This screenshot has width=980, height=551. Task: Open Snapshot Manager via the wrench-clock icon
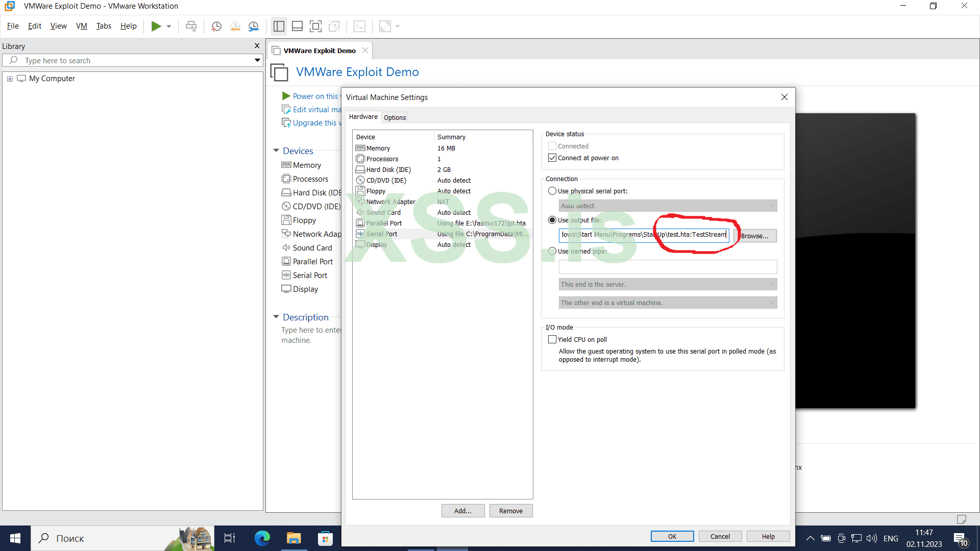coord(253,26)
